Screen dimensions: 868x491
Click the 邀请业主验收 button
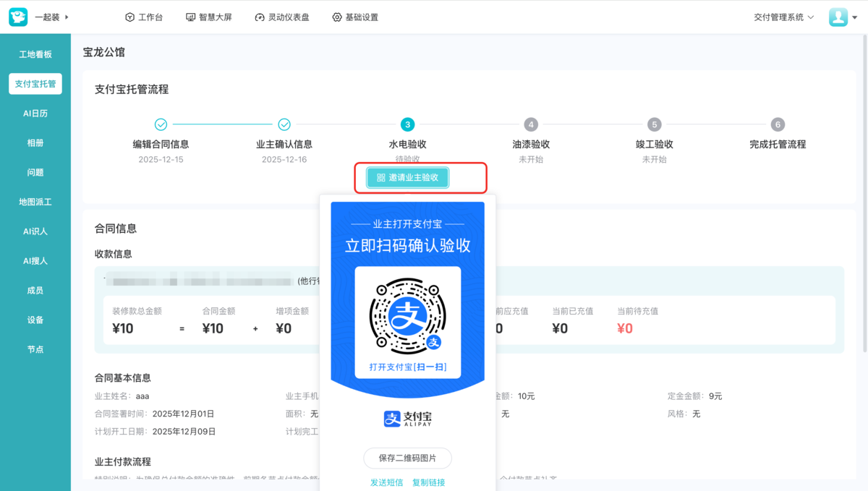pos(408,177)
